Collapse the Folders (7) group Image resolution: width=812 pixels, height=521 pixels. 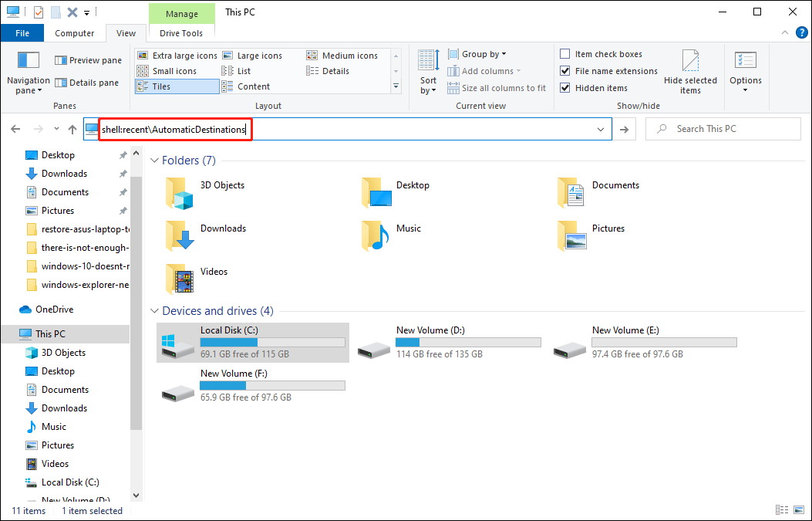153,161
